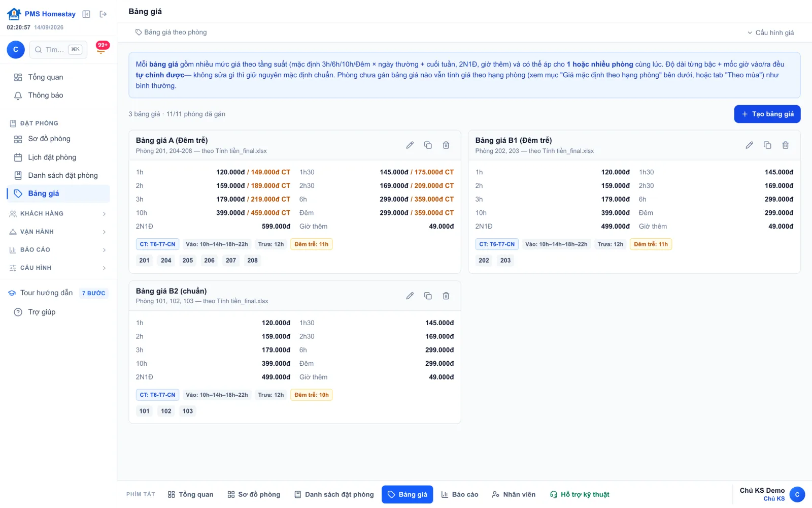Edit Bảng giá B2 (chuẩn) pencil icon
812x508 pixels.
(x=410, y=296)
